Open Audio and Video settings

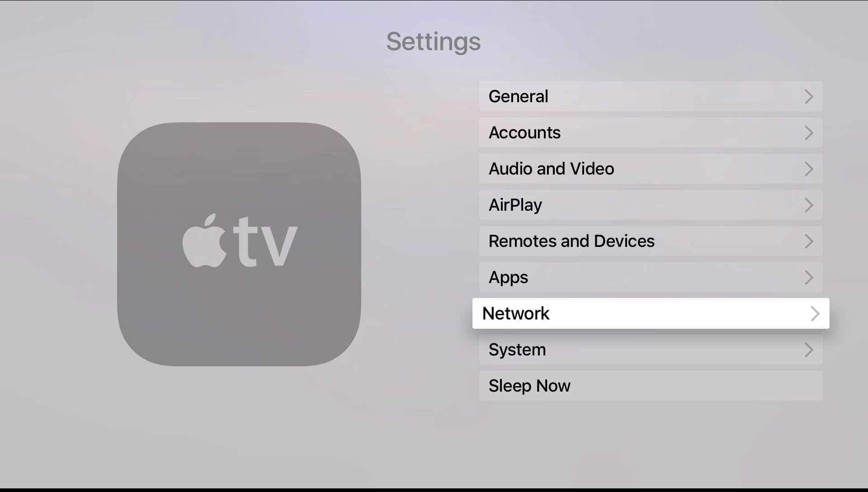click(651, 168)
